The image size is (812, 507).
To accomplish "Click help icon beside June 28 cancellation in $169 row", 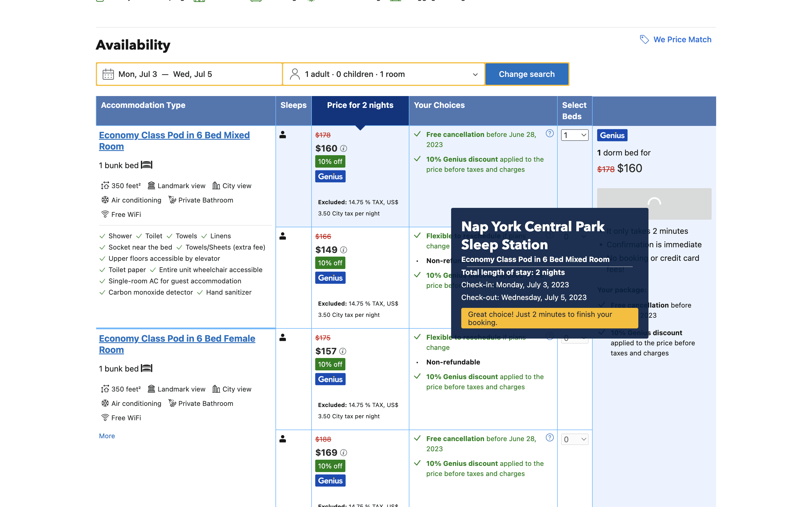I will point(550,438).
